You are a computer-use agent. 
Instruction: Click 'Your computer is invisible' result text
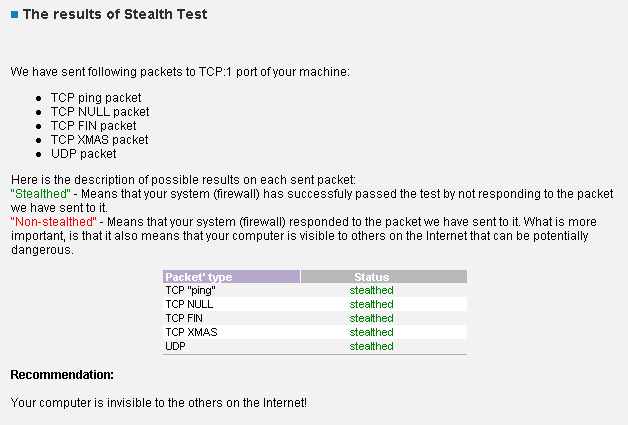(158, 402)
